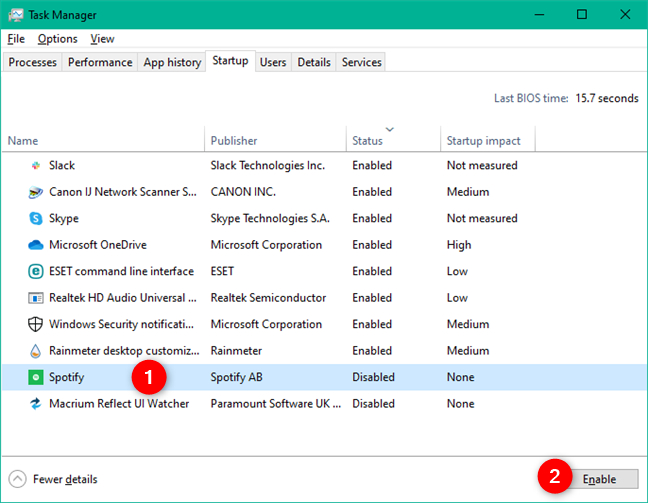Click the Slack app icon
Screen dimensions: 648x503
click(x=36, y=165)
